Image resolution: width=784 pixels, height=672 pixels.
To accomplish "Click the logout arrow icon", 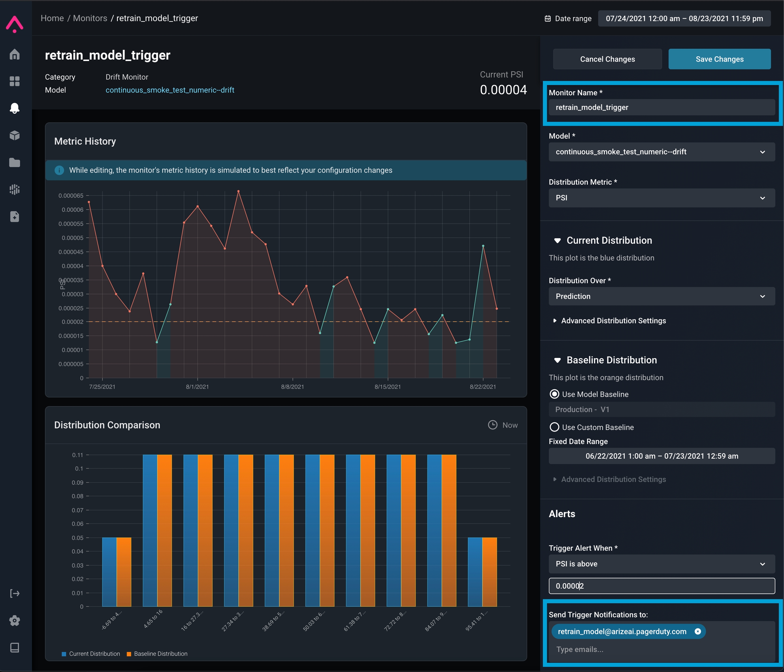I will click(15, 593).
